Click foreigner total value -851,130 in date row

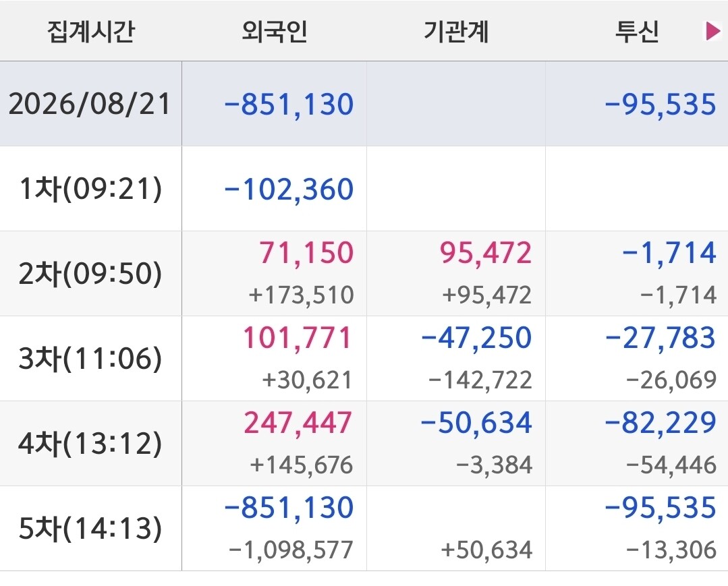[289, 104]
